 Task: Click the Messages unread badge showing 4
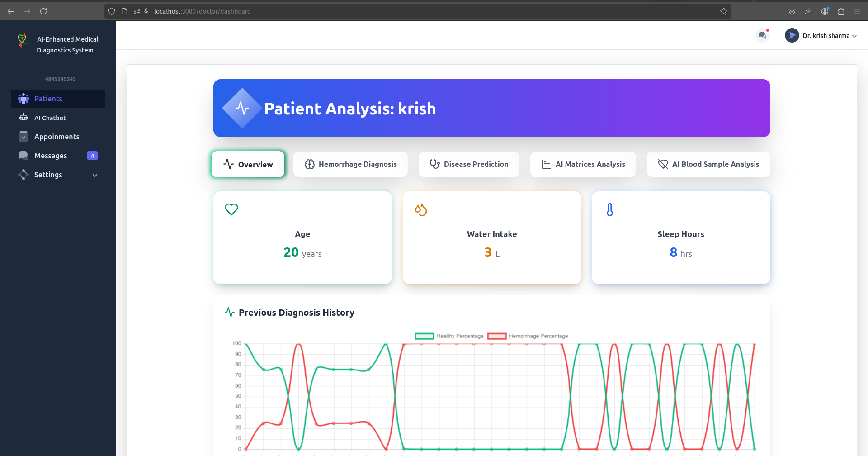click(x=92, y=156)
